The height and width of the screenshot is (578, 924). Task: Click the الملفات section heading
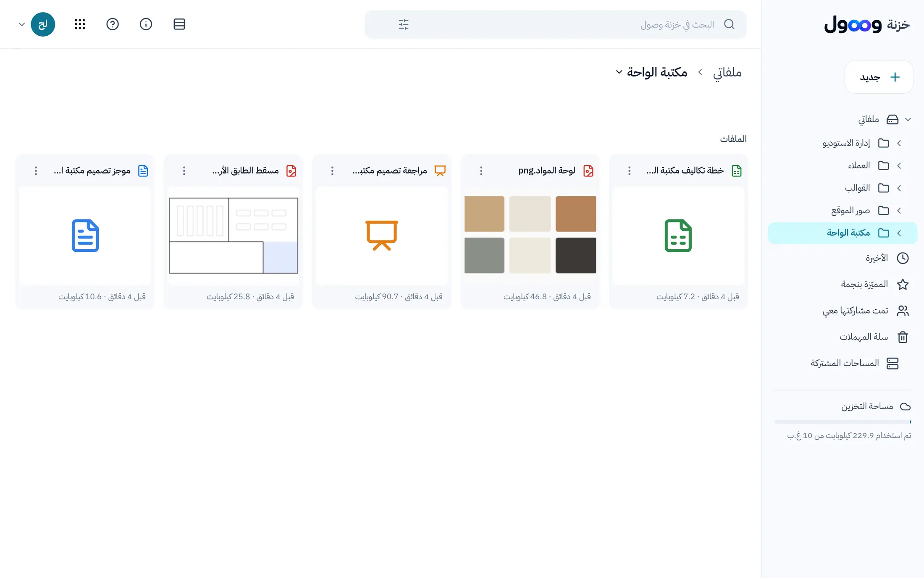click(x=733, y=139)
